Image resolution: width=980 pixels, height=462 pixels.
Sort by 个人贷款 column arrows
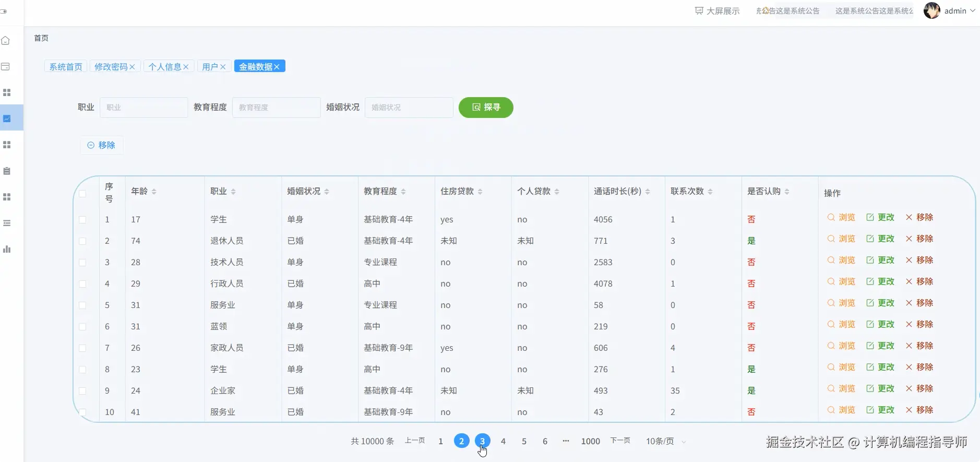pyautogui.click(x=557, y=192)
